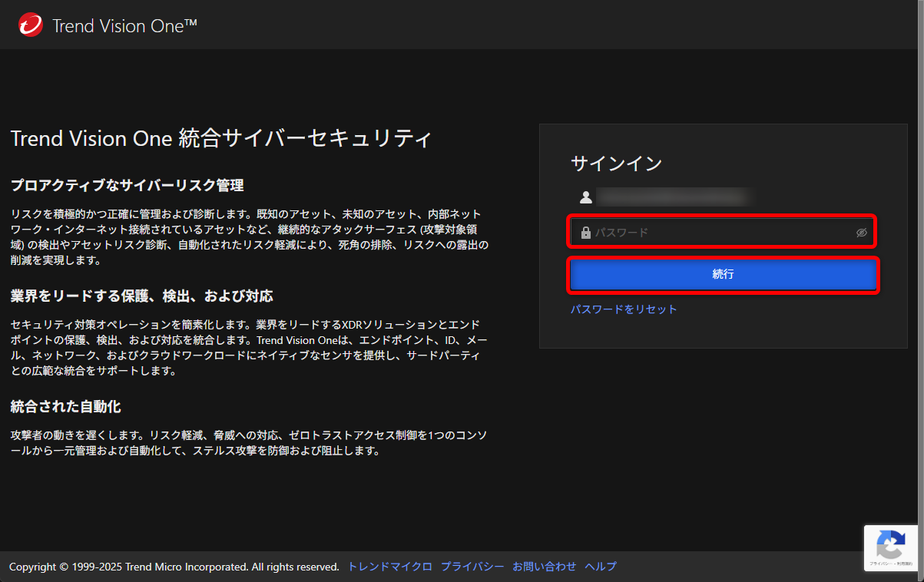
Task: Toggle password visibility with the eye icon
Action: (x=861, y=231)
